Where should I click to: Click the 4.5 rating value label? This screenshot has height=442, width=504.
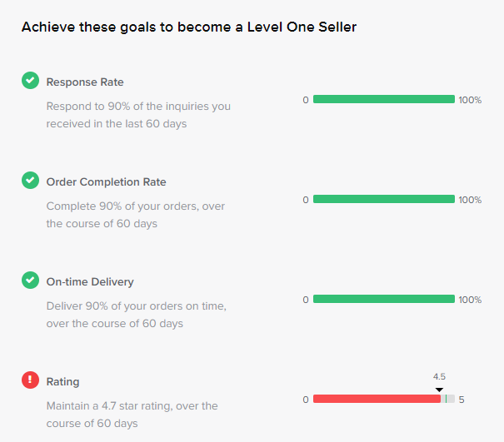439,376
